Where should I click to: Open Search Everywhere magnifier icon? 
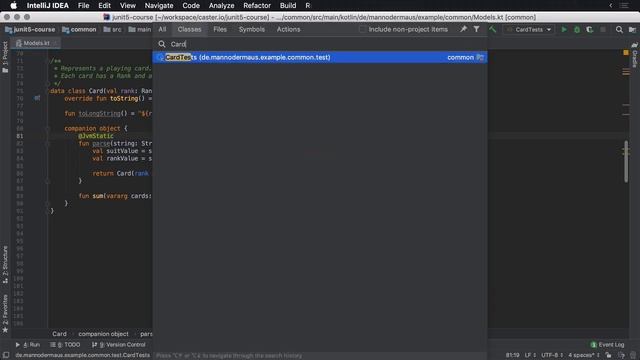[x=619, y=29]
